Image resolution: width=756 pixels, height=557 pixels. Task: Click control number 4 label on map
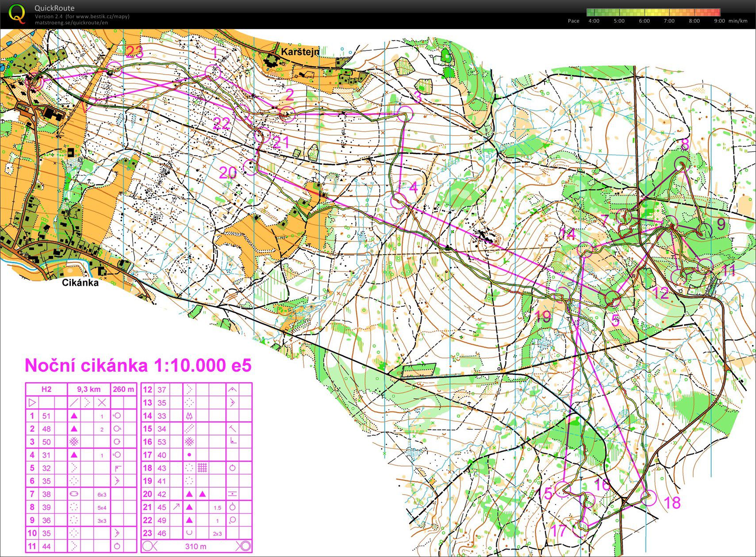tap(413, 187)
